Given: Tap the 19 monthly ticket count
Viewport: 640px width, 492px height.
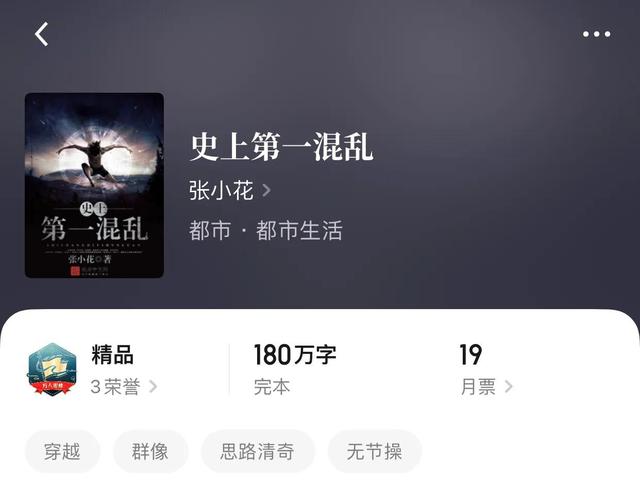Looking at the screenshot, I should coord(471,354).
